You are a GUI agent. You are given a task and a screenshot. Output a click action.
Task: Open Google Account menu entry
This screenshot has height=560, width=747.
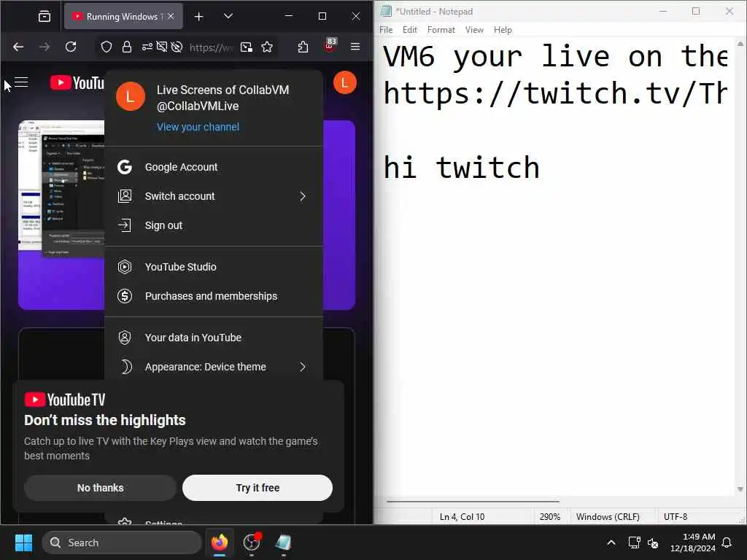[x=214, y=167]
